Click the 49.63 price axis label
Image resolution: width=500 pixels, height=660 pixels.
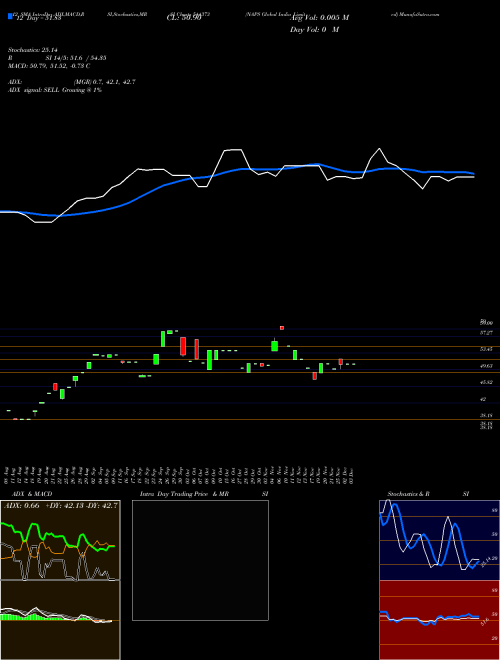click(487, 366)
